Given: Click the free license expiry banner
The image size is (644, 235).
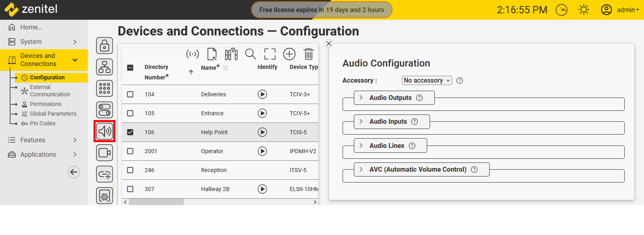Looking at the screenshot, I should [x=322, y=10].
